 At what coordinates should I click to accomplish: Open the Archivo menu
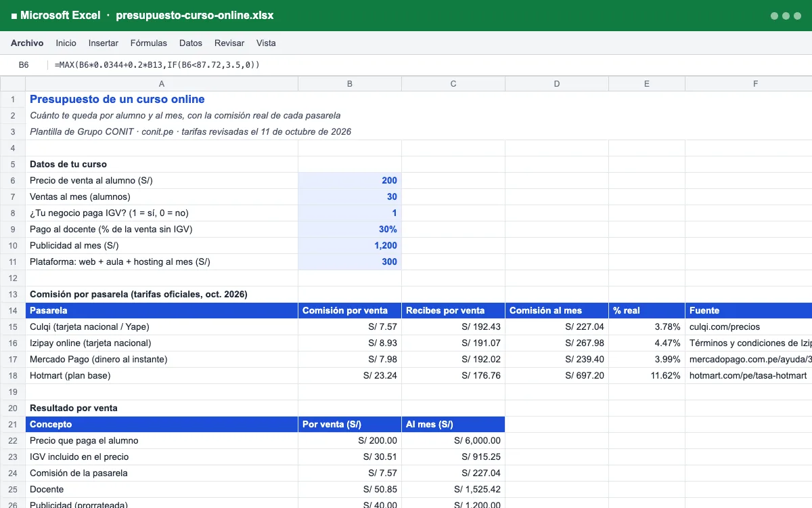click(27, 43)
